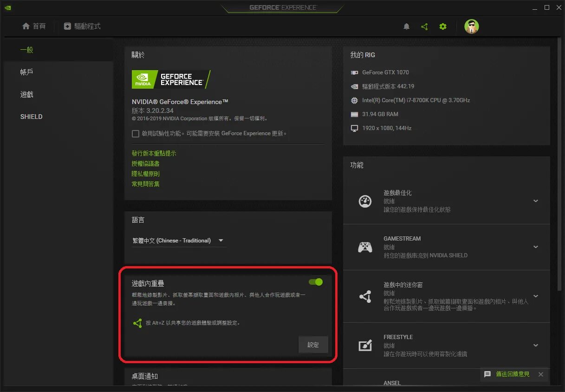
Task: Click the ANSEL feature label
Action: 392,383
